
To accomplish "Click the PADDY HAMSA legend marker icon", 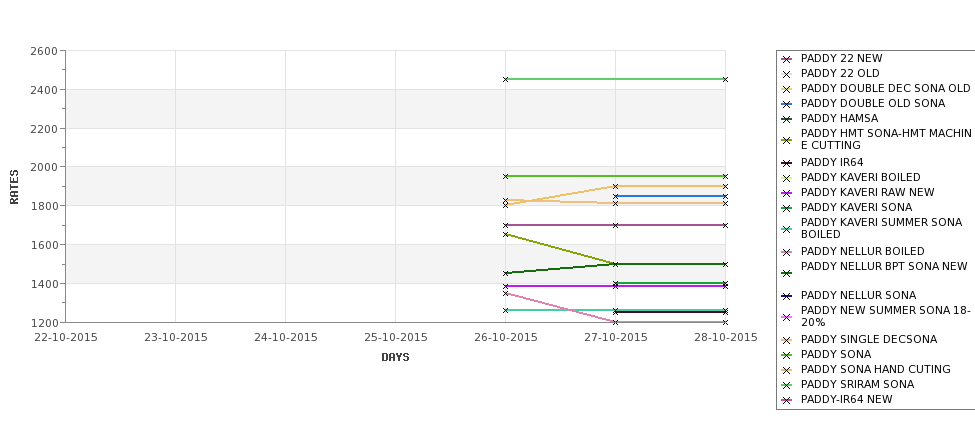I will coord(787,119).
